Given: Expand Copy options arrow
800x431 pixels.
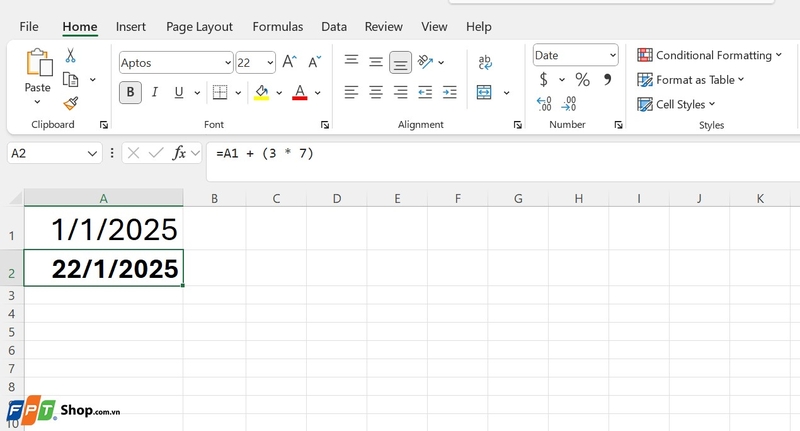Looking at the screenshot, I should (x=92, y=80).
